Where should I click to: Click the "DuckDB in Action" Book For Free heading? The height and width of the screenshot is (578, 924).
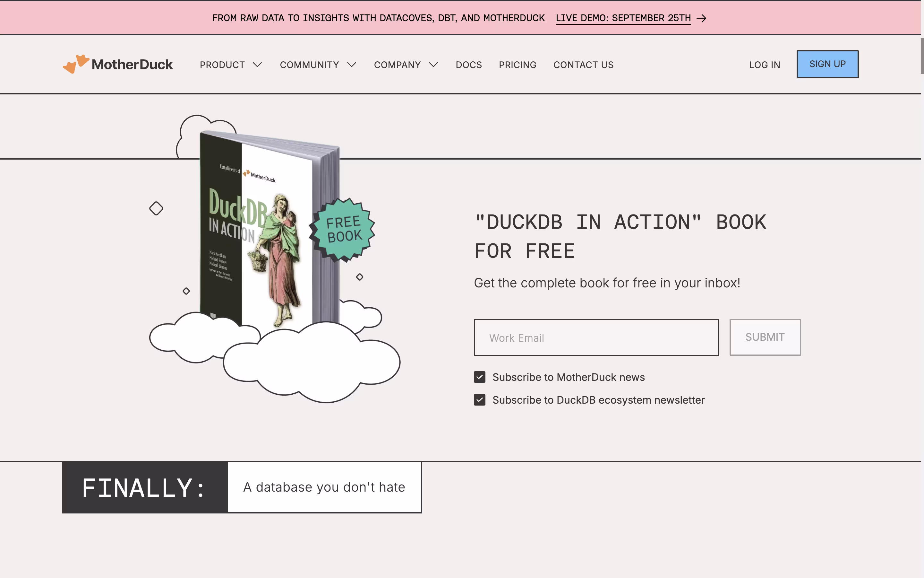point(620,237)
